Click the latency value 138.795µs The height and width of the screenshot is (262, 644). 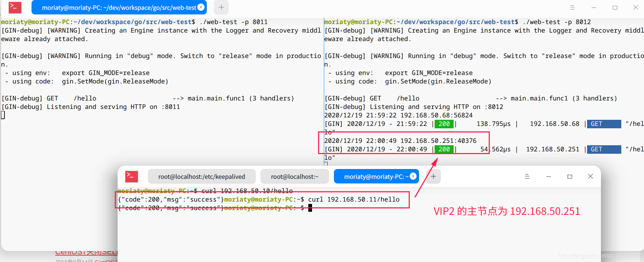coord(494,124)
